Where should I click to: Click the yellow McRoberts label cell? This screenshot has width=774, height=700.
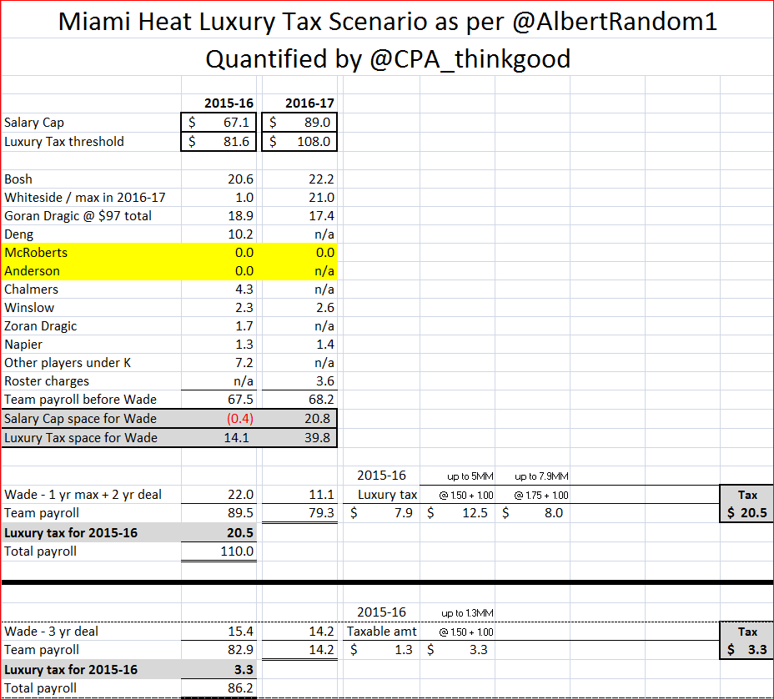[36, 253]
